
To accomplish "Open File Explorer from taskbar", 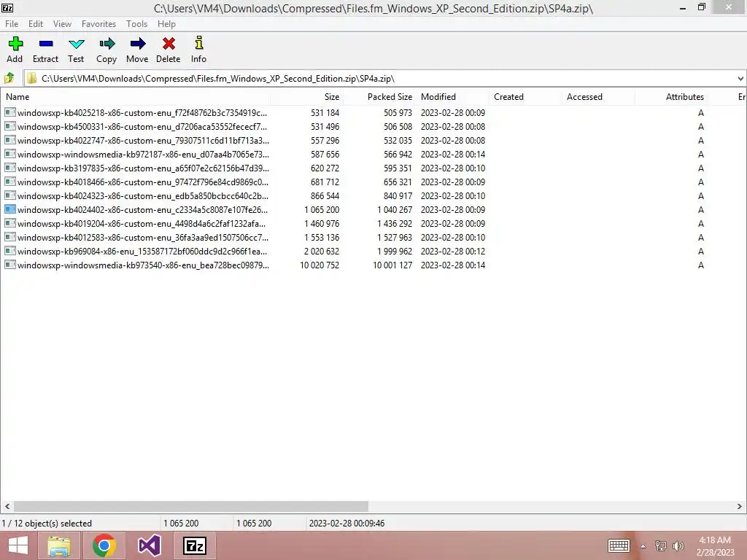I will click(x=59, y=545).
